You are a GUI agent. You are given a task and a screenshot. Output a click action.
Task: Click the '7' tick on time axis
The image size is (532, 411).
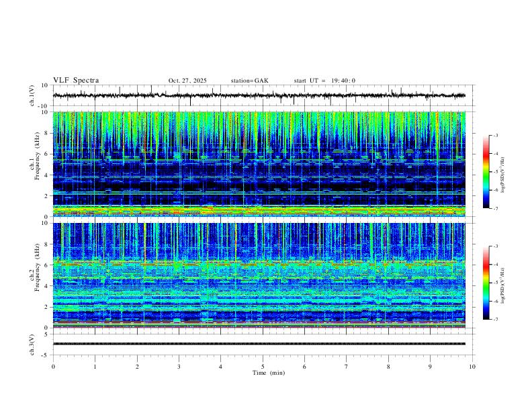(347, 367)
